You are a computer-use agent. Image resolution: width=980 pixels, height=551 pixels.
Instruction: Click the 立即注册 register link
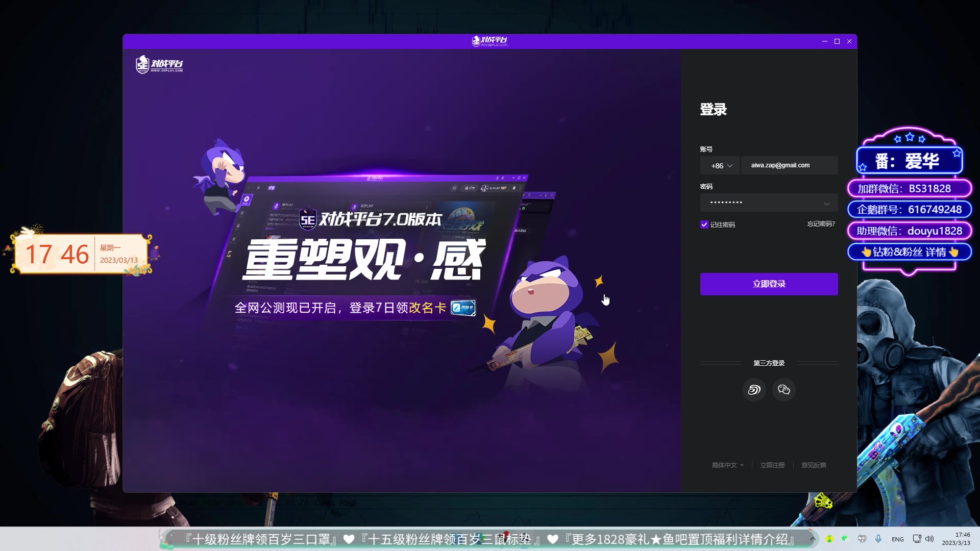[772, 465]
